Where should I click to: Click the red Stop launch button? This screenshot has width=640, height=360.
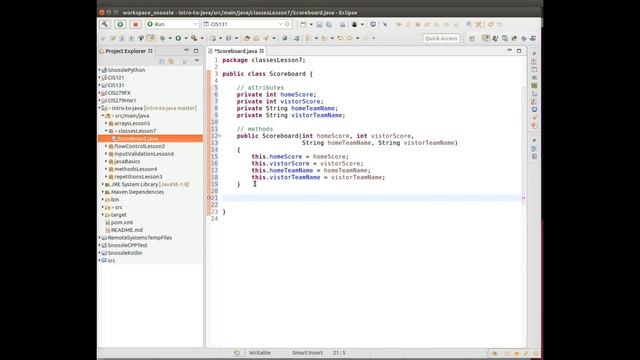click(x=135, y=24)
